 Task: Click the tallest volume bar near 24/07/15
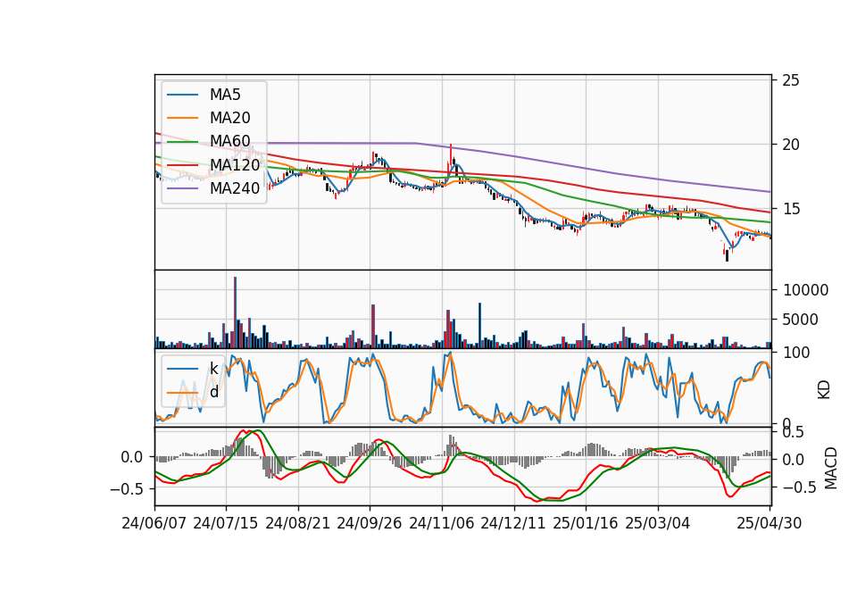coord(235,312)
